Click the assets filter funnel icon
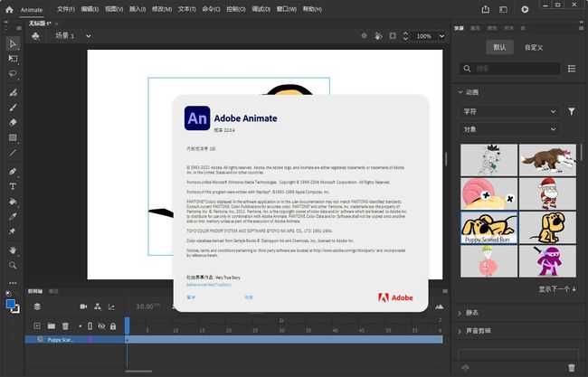This screenshot has width=588, height=377. 572,111
